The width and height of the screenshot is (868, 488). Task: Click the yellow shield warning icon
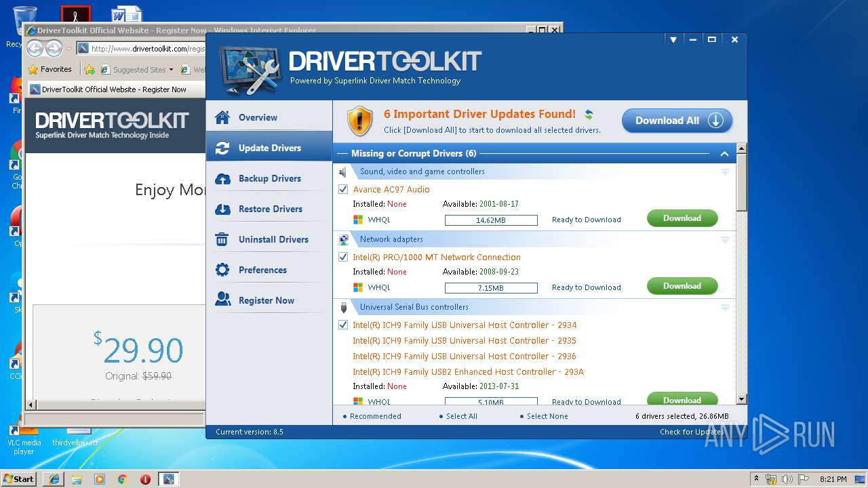[x=360, y=121]
